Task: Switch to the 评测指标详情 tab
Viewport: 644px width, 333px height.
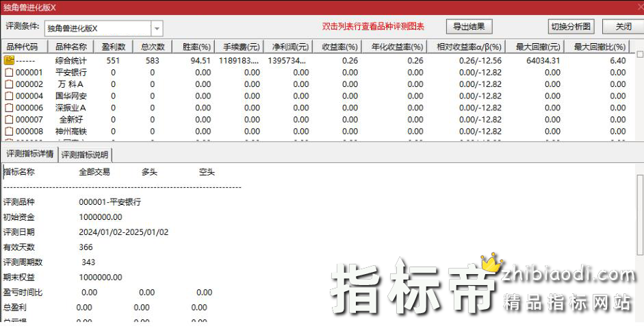Action: pos(29,154)
